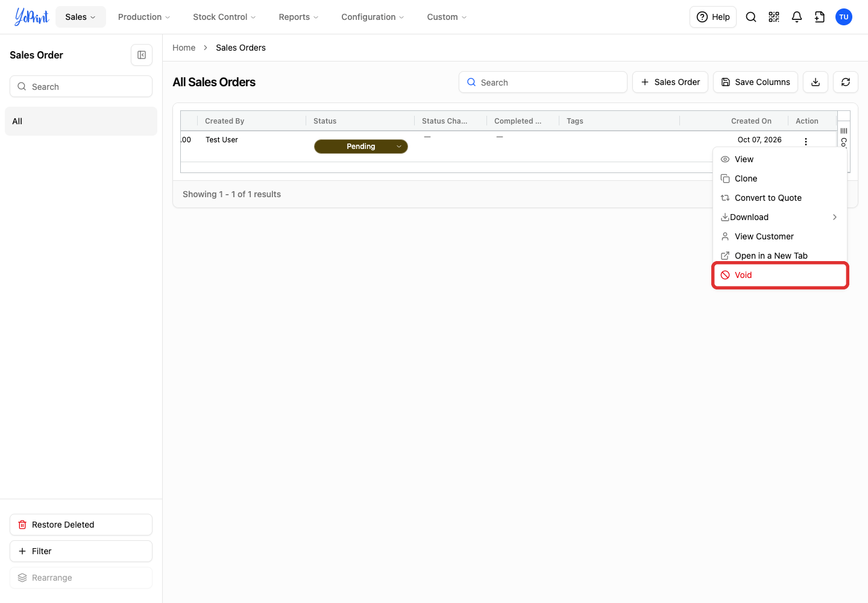Select the All view in sidebar
Screen dimensions: 868x603
tap(81, 121)
